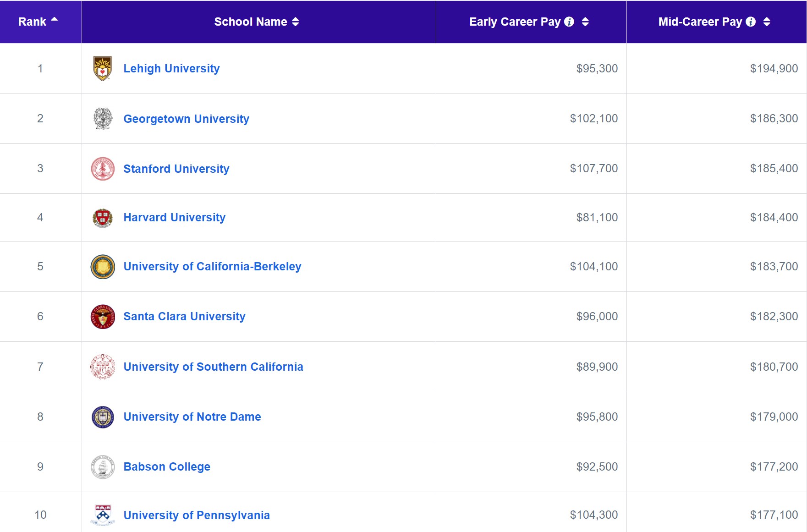Open the University of California-Berkeley link
The image size is (807, 532).
[212, 266]
